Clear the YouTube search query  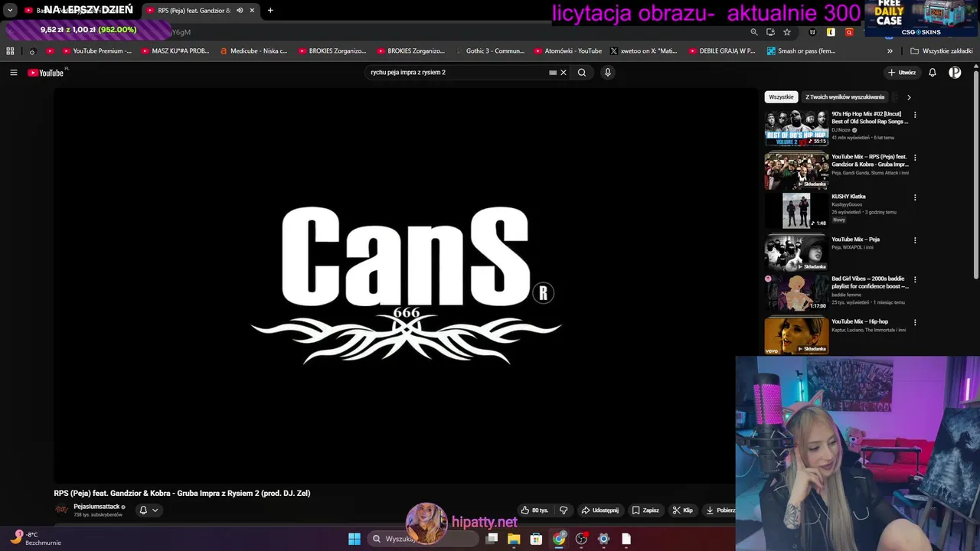(563, 73)
